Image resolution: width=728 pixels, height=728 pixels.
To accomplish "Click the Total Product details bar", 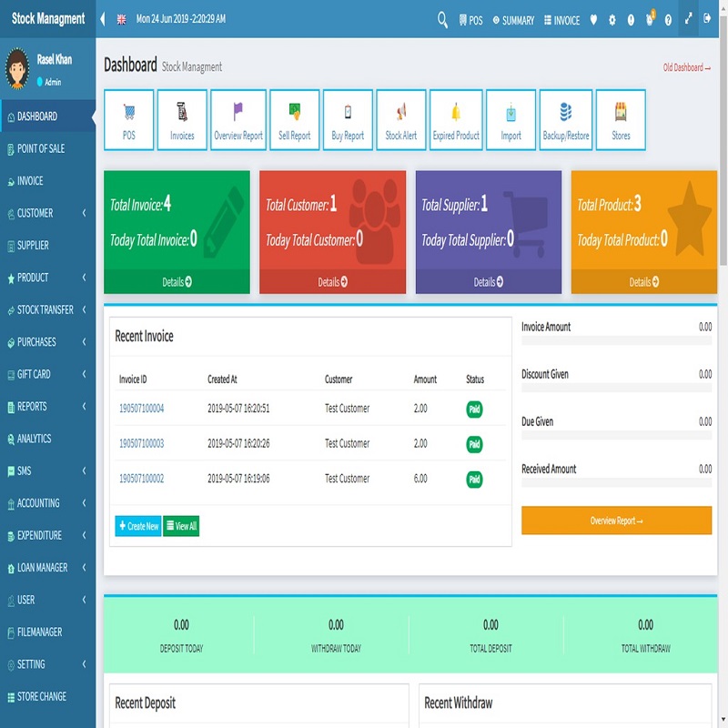I will pyautogui.click(x=644, y=281).
